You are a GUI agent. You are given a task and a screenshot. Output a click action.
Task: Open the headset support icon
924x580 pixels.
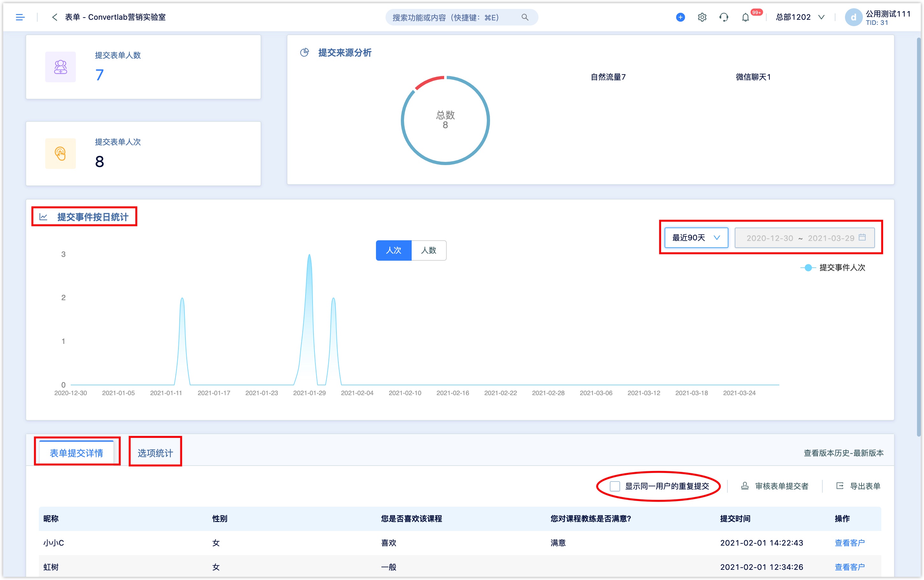point(724,17)
